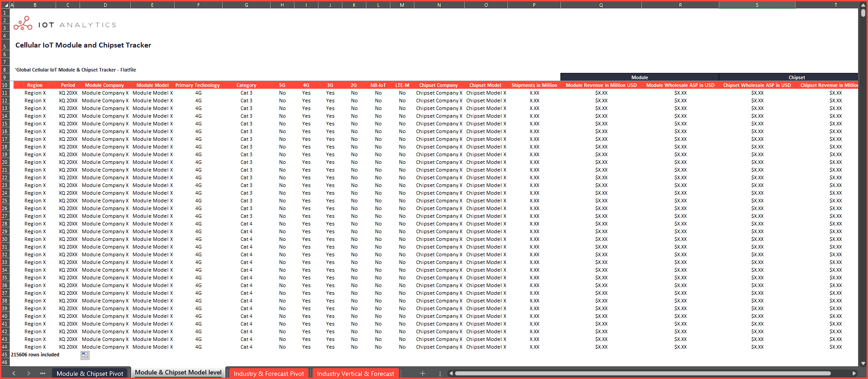This screenshot has height=379, width=868.
Task: Click the Shipments in Million header cell
Action: click(x=534, y=85)
